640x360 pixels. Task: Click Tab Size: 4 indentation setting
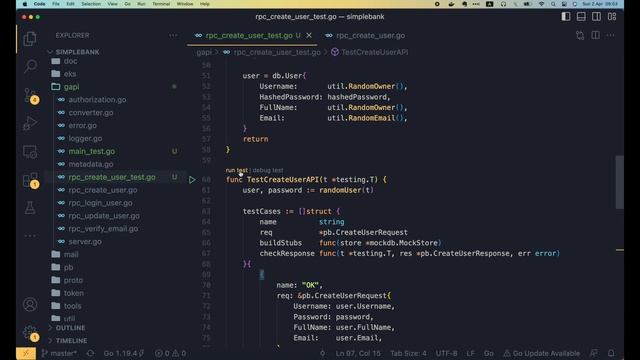pos(408,353)
